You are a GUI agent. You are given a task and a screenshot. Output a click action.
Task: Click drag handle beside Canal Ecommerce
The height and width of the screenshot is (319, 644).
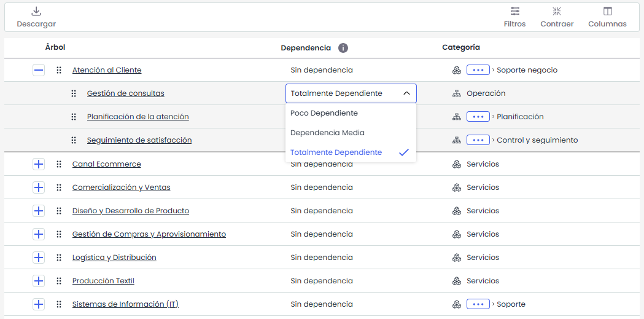tap(59, 164)
